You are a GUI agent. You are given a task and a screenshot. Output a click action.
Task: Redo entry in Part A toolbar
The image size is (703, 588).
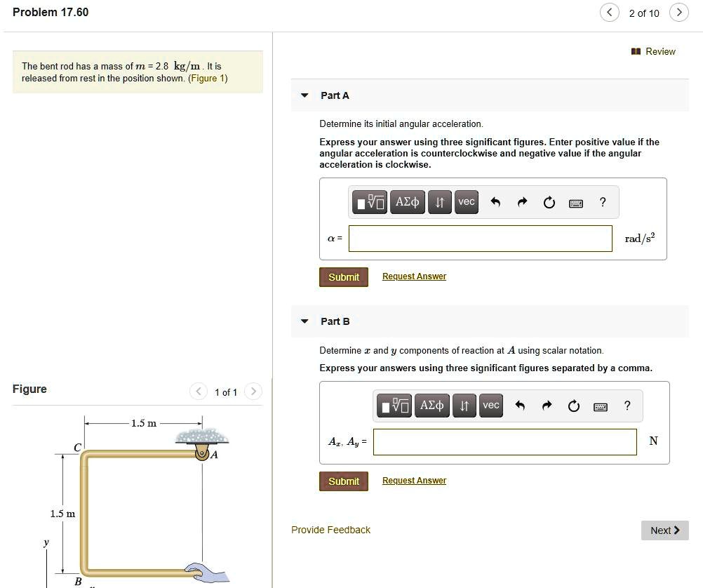tap(522, 203)
